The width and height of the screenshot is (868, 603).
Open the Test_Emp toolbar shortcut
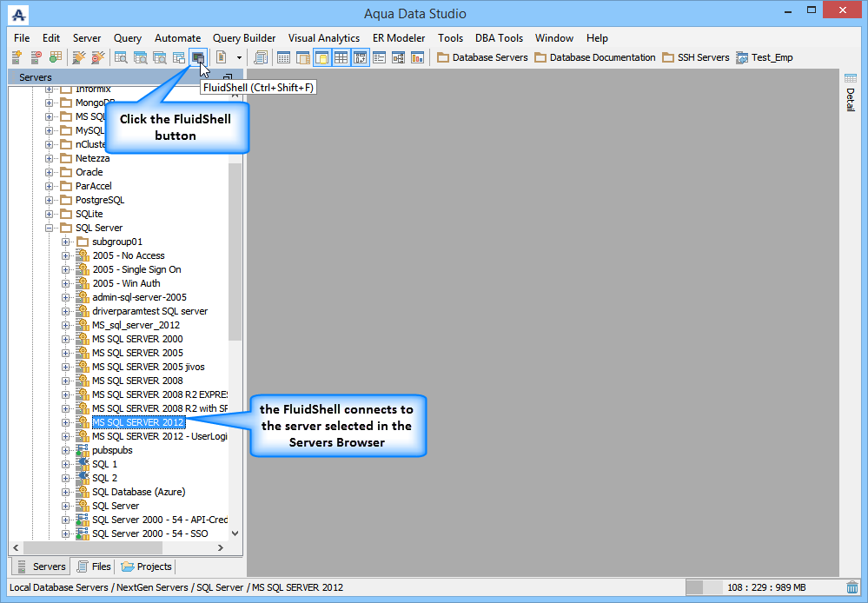point(765,57)
